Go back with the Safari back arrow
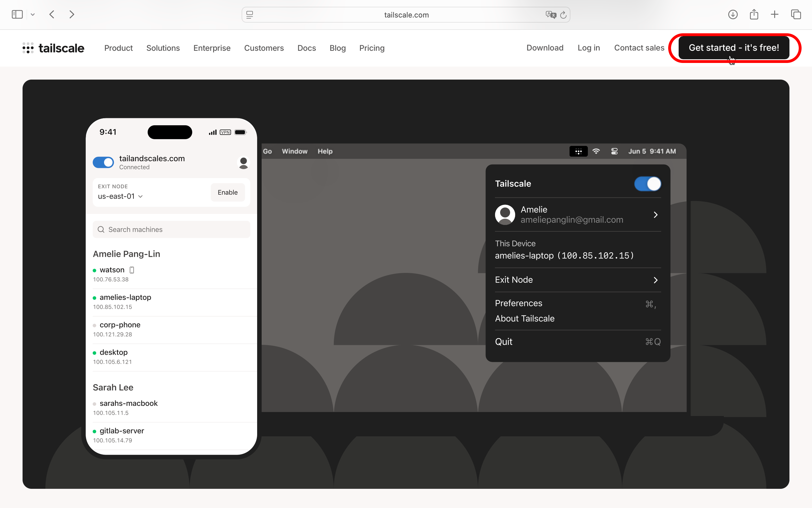 pyautogui.click(x=52, y=14)
